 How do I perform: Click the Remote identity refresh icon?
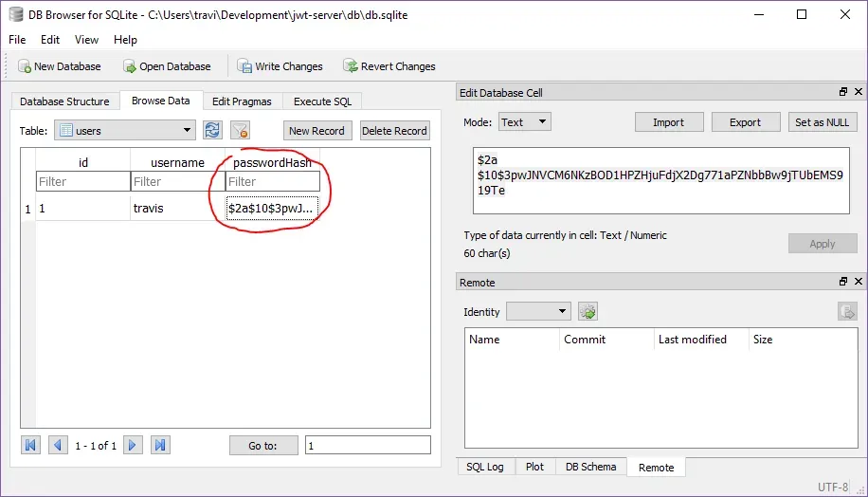pyautogui.click(x=588, y=312)
